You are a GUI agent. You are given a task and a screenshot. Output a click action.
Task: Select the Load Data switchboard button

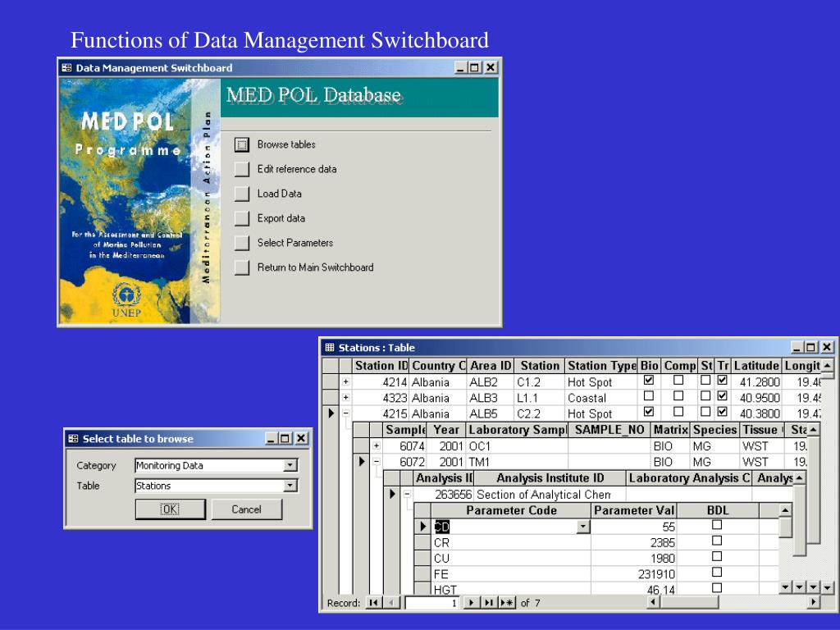coord(242,194)
